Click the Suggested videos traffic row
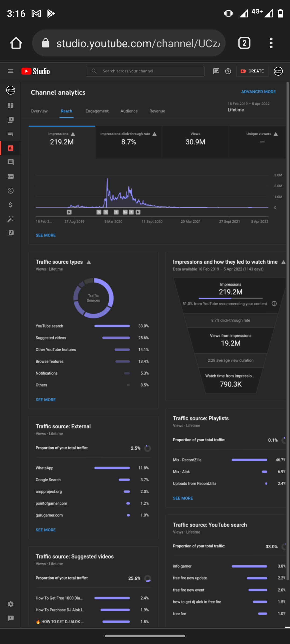 92,338
